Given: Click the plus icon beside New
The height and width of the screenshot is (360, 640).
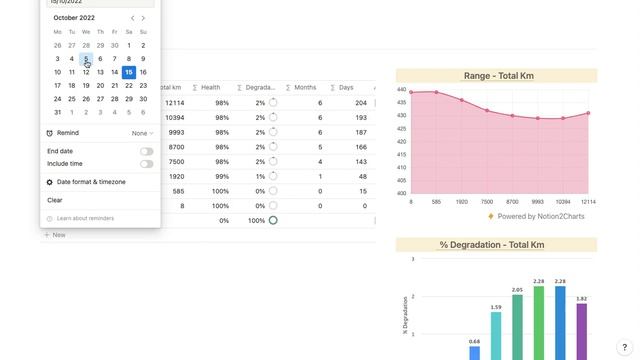Looking at the screenshot, I should [x=47, y=235].
